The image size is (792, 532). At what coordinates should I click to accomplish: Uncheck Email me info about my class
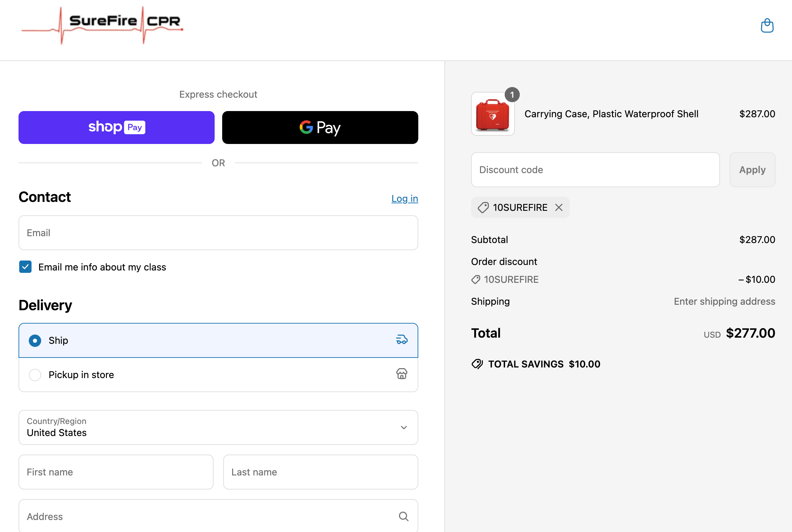(25, 267)
